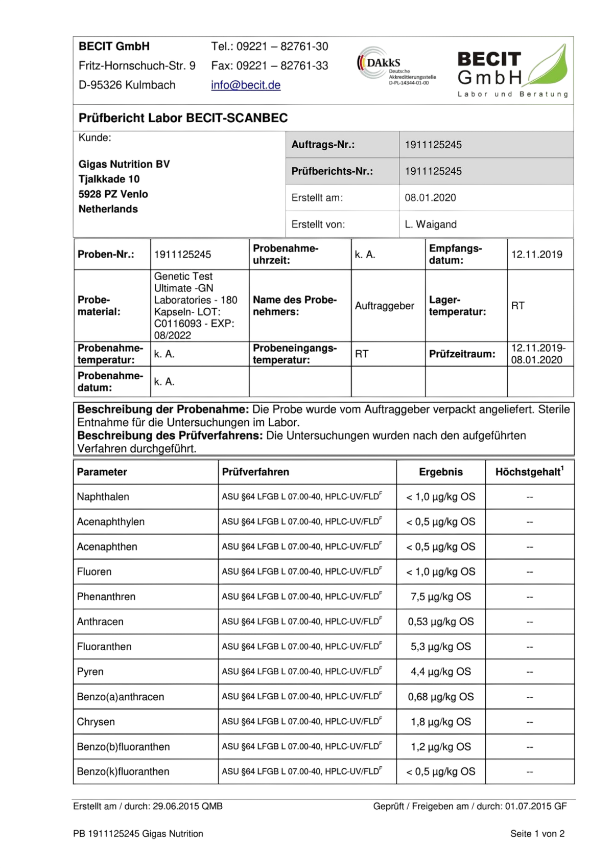Select the Phenanthren result 7,5 µg/kg OS
Image resolution: width=613 pixels, height=868 pixels.
pyautogui.click(x=441, y=597)
